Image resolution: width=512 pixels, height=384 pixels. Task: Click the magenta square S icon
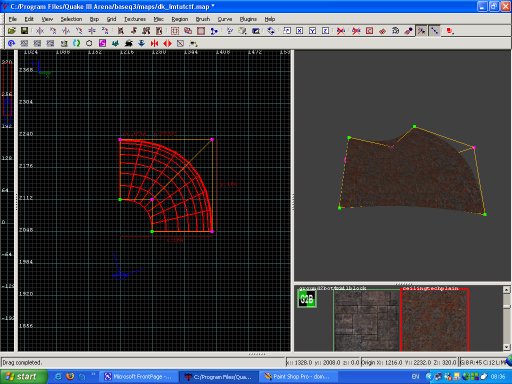(x=102, y=43)
